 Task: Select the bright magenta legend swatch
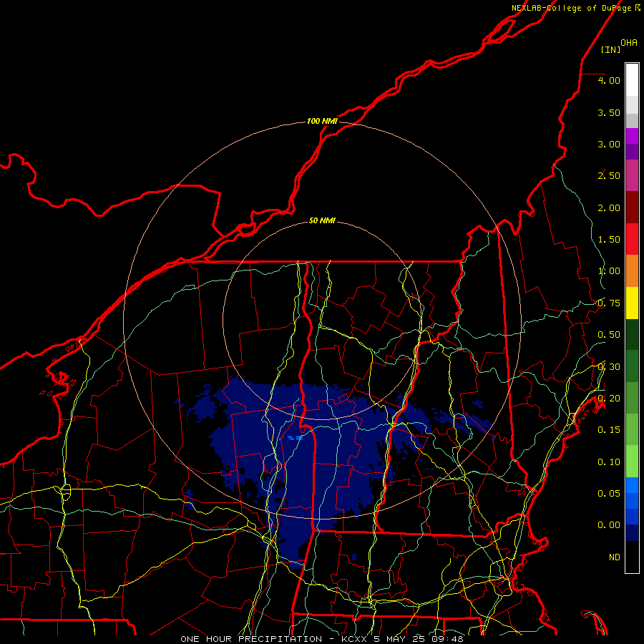point(632,136)
